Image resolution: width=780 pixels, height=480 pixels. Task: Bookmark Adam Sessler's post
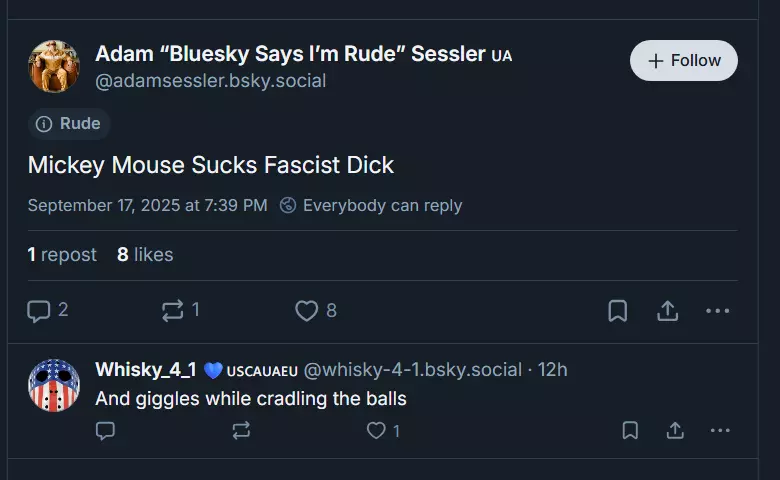(x=617, y=311)
